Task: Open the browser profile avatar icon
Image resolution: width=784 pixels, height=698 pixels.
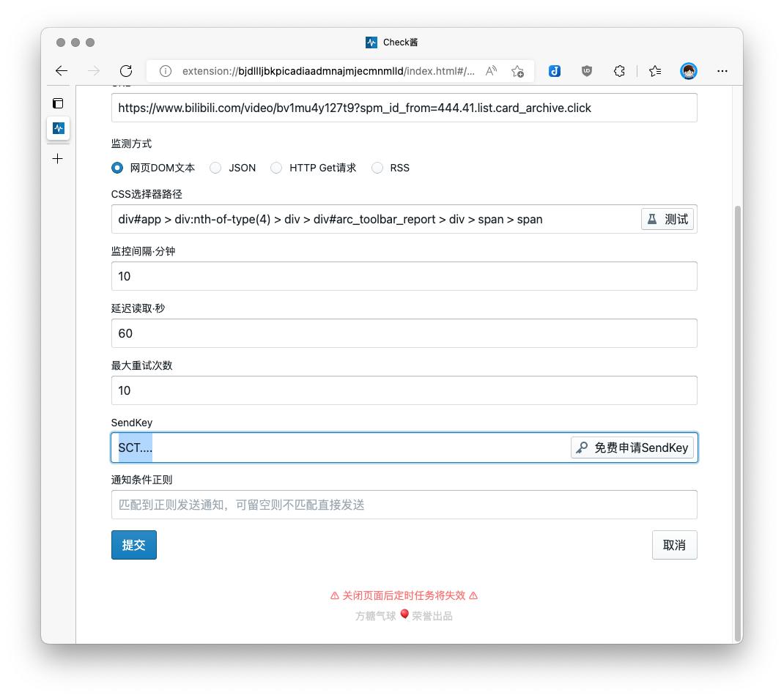Action: coord(689,71)
